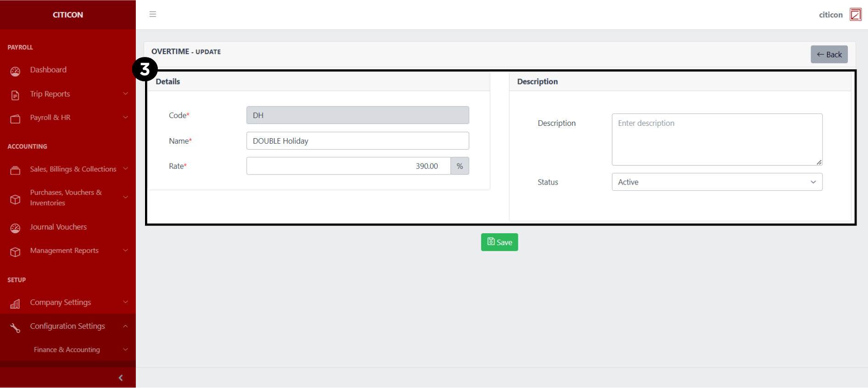The image size is (868, 388).
Task: Open the Dashboard menu item
Action: tap(48, 70)
